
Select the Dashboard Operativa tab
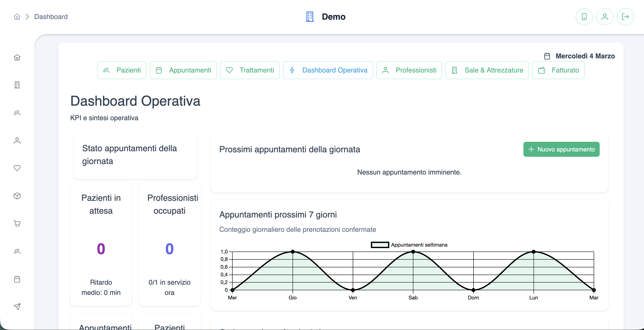point(328,70)
